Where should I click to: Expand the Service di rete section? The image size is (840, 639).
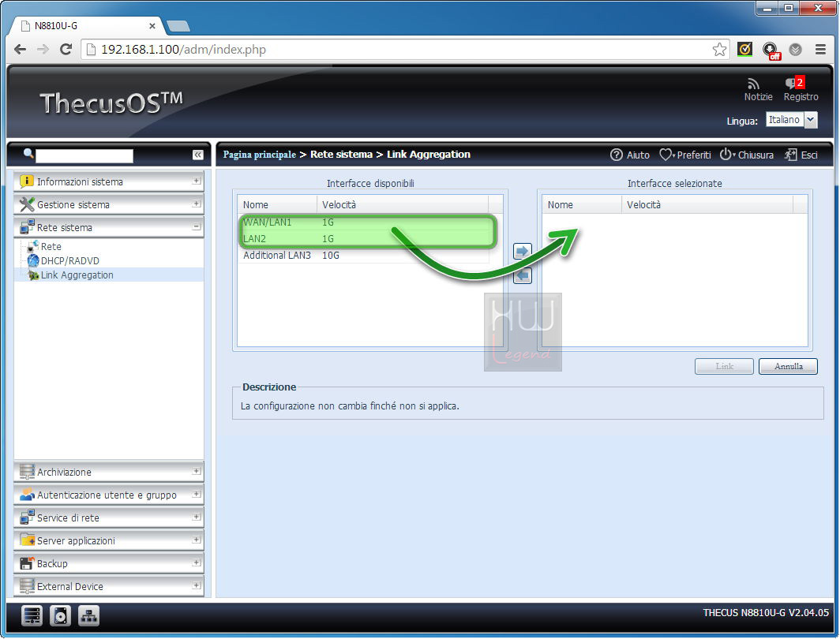196,517
